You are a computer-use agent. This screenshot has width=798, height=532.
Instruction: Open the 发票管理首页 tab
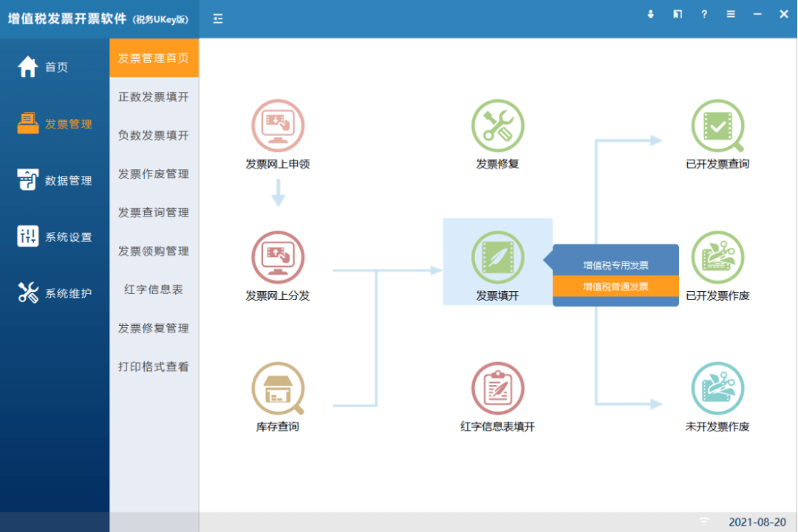(154, 58)
